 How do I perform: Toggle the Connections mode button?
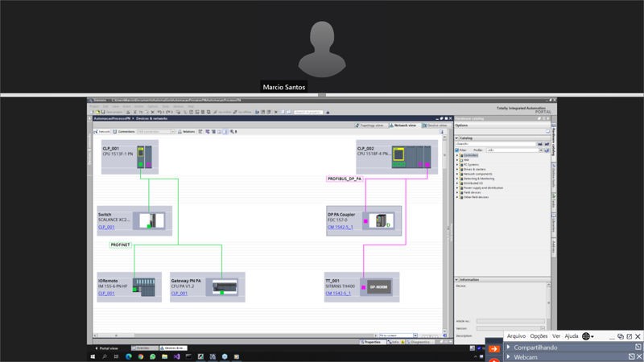pos(124,132)
